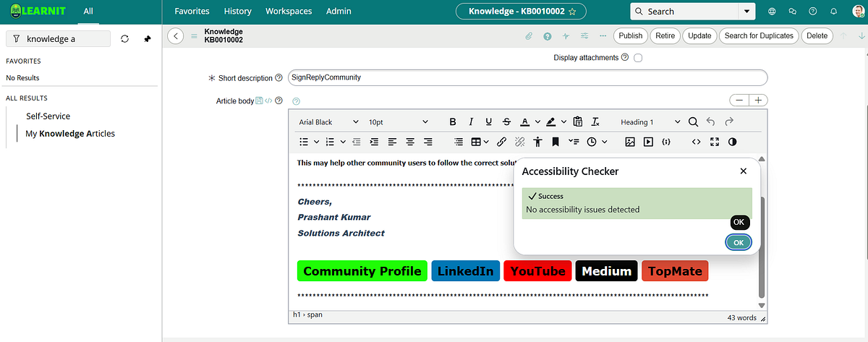Clear formatting with the Tx icon
The width and height of the screenshot is (868, 342).
pyautogui.click(x=595, y=122)
